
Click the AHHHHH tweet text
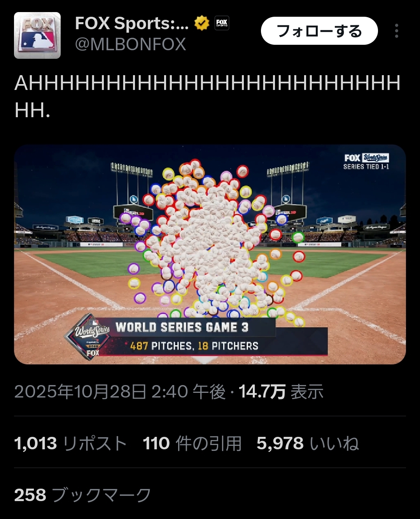(x=208, y=97)
